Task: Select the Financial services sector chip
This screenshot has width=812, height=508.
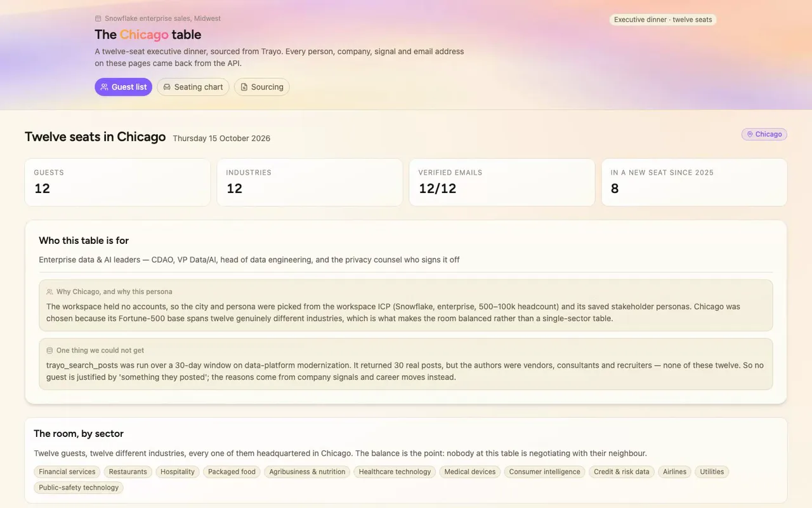Action: pyautogui.click(x=67, y=472)
